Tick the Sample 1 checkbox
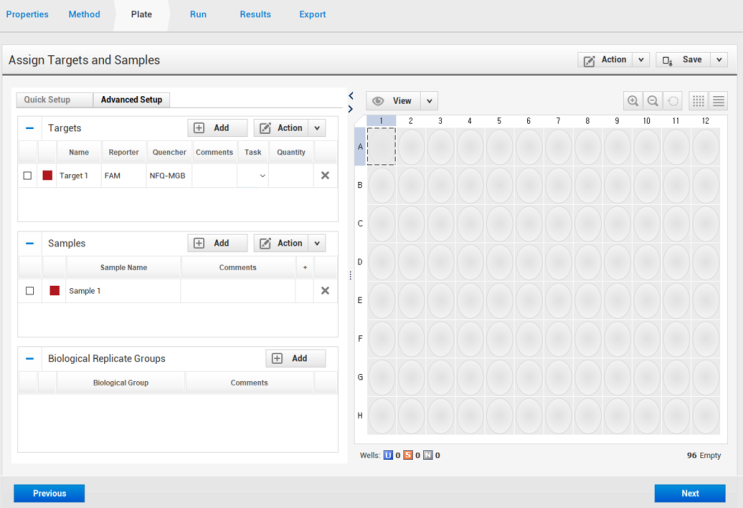Viewport: 743px width, 508px height. click(30, 290)
